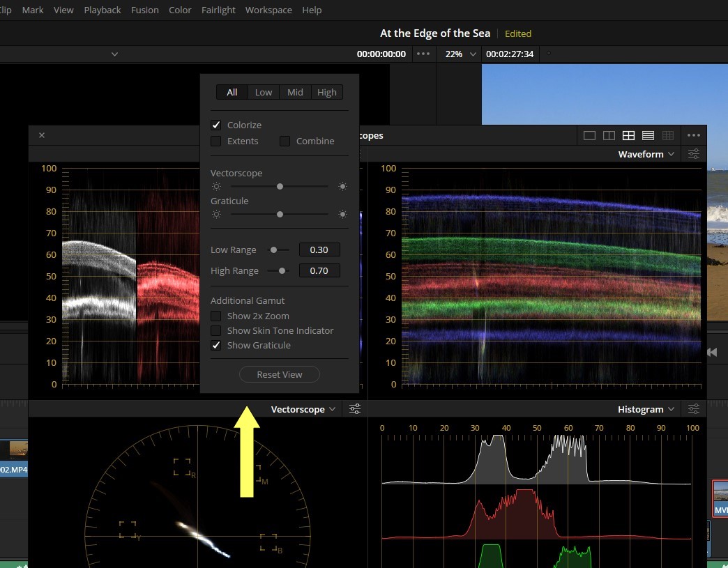Open the Mark menu
The image size is (728, 568).
click(x=33, y=10)
